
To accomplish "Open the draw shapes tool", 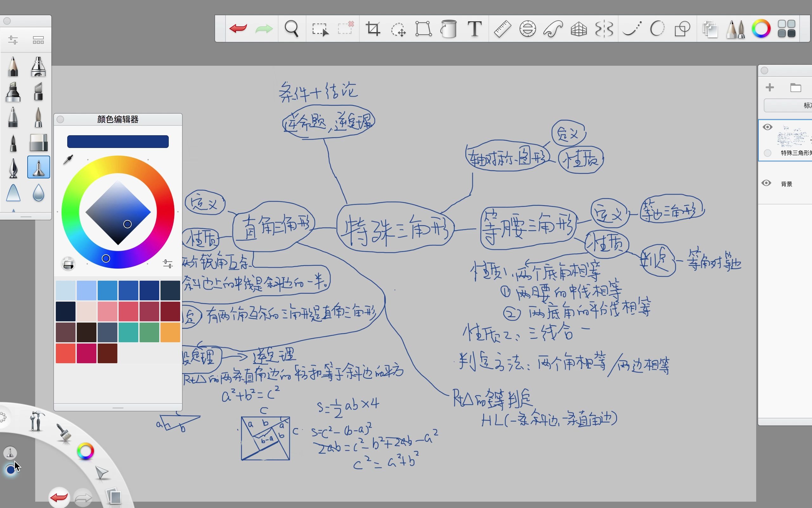I will coord(682,29).
